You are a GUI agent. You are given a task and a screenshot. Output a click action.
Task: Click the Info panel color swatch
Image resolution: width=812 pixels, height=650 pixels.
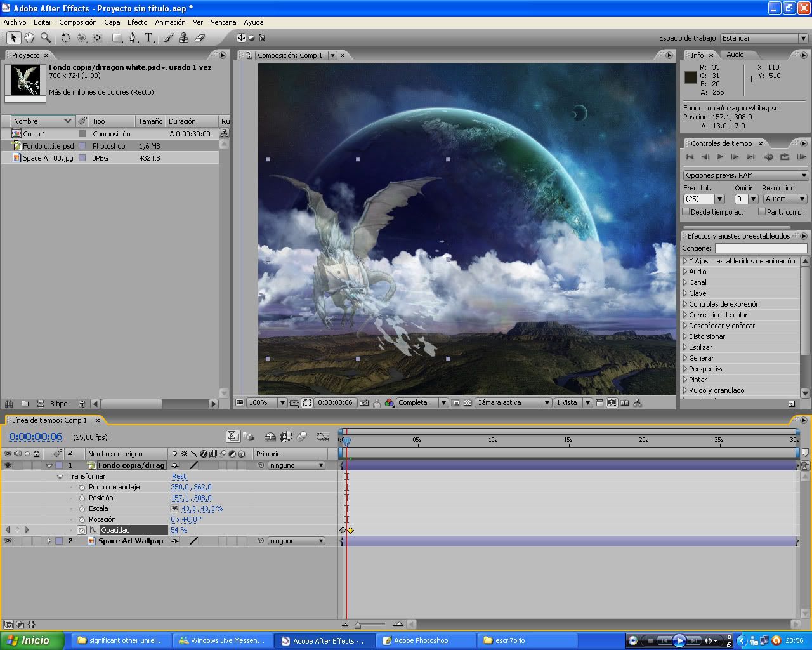(x=690, y=78)
